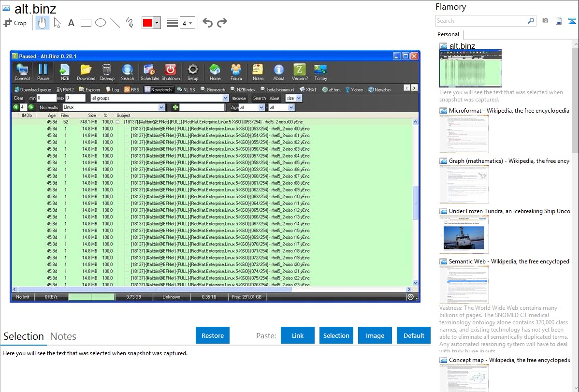
Task: Switch to the Notes tab
Action: (62, 336)
